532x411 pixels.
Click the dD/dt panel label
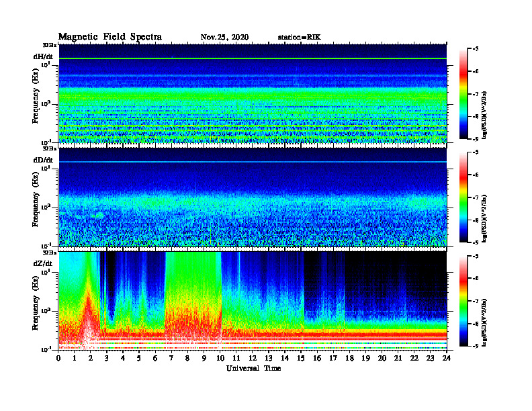pyautogui.click(x=43, y=160)
